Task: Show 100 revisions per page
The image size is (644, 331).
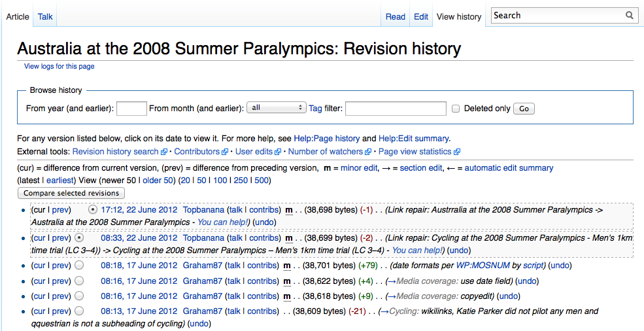Action: pyautogui.click(x=220, y=181)
